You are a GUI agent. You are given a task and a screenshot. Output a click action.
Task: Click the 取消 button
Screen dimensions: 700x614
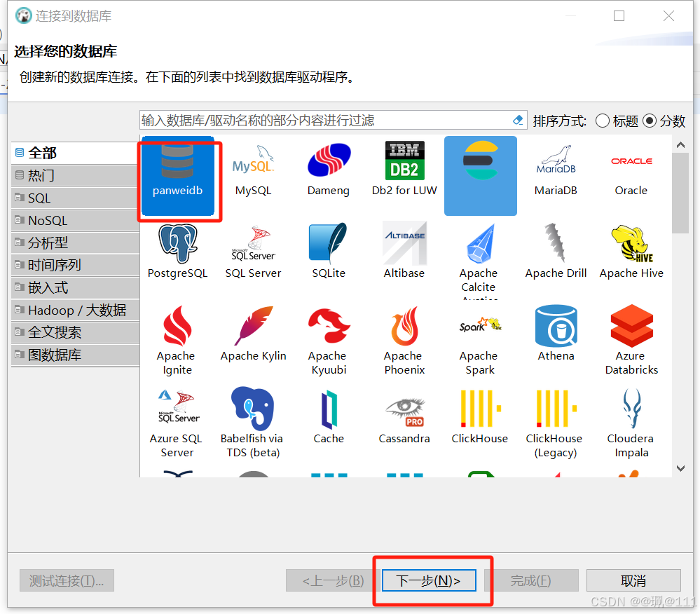pos(633,580)
